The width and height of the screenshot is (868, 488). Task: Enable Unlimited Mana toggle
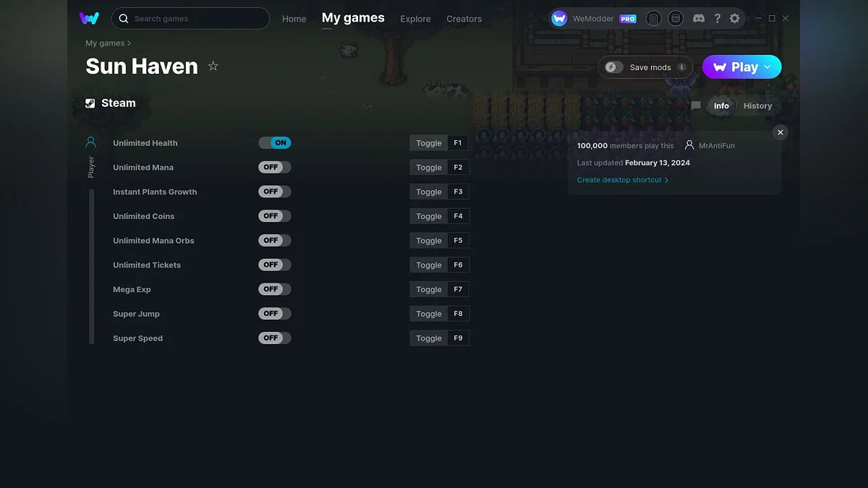(275, 167)
